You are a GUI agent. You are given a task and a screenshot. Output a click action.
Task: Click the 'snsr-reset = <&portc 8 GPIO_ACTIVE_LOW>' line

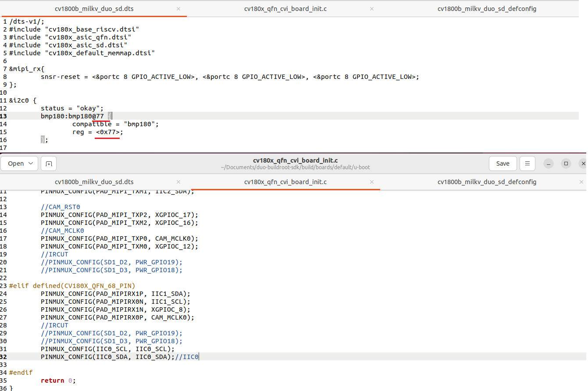(x=230, y=77)
